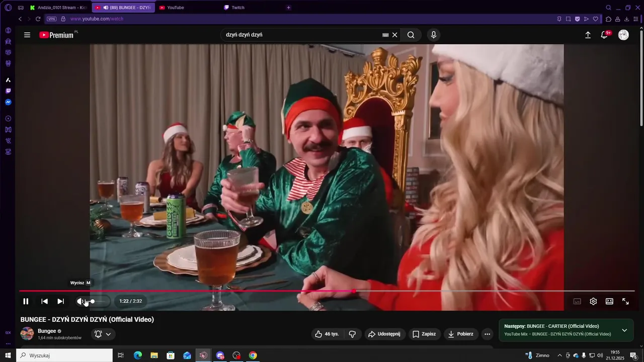Dislike the video
The height and width of the screenshot is (362, 644).
[352, 334]
